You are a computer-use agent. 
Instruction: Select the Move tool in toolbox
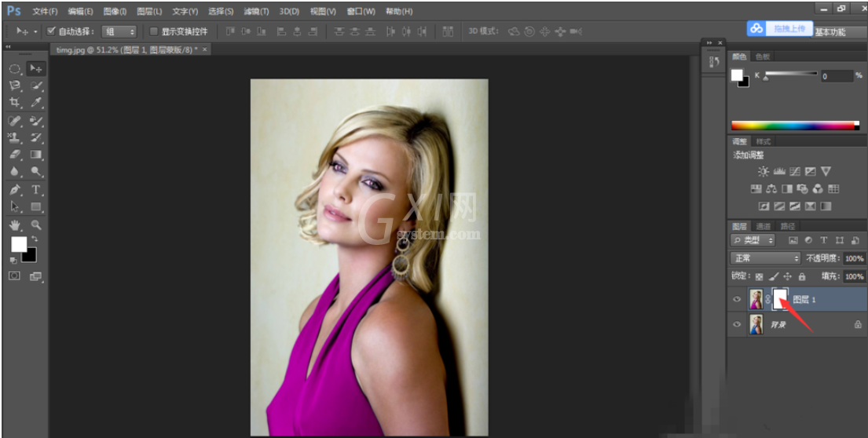coord(36,69)
